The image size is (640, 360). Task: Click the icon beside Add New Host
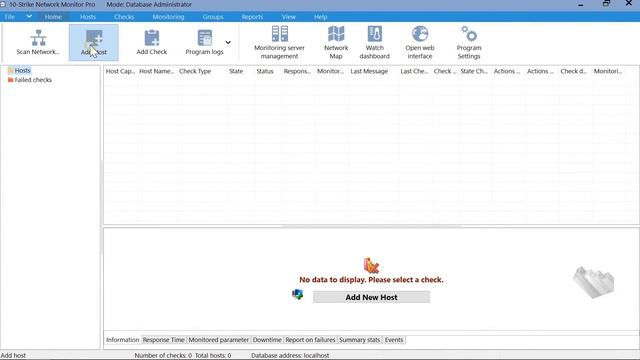[x=298, y=294]
